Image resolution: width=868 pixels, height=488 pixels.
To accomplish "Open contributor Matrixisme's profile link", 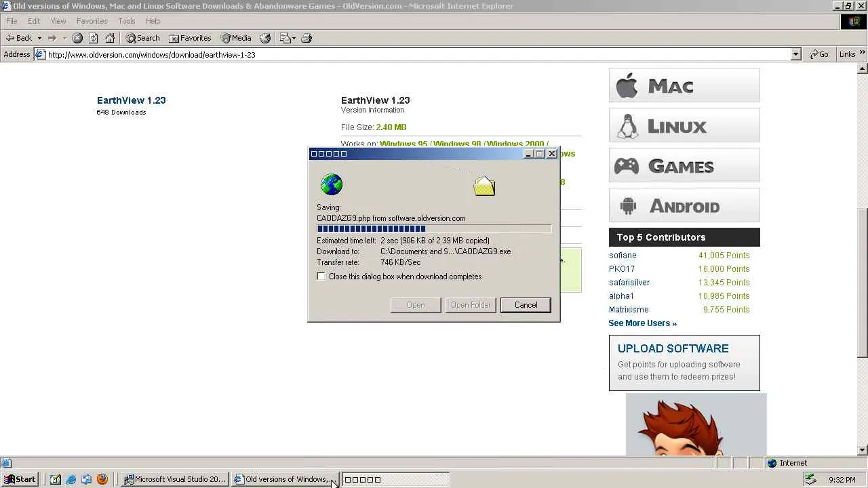I will click(629, 310).
